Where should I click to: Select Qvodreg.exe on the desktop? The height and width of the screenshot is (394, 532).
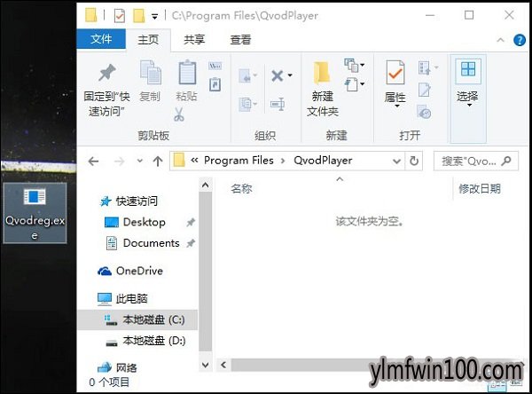pos(35,213)
